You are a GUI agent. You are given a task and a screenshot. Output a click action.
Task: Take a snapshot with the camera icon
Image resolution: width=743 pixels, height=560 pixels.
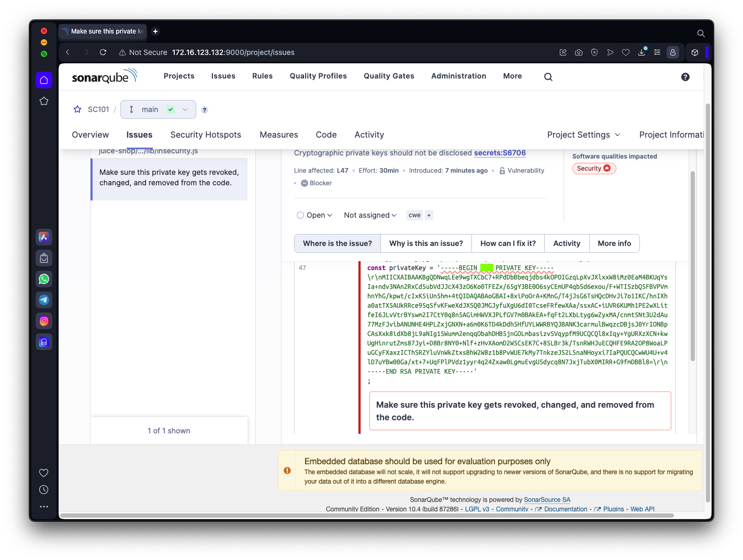(579, 52)
